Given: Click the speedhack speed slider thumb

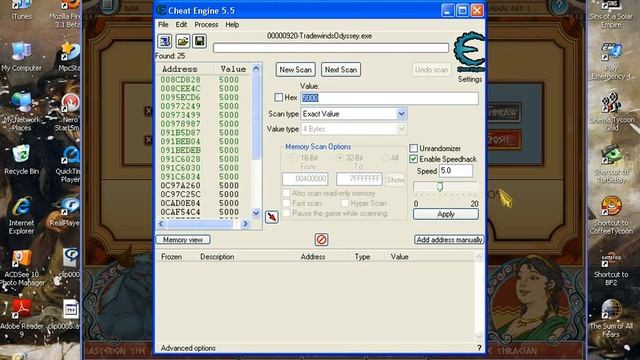Looking at the screenshot, I should (440, 187).
